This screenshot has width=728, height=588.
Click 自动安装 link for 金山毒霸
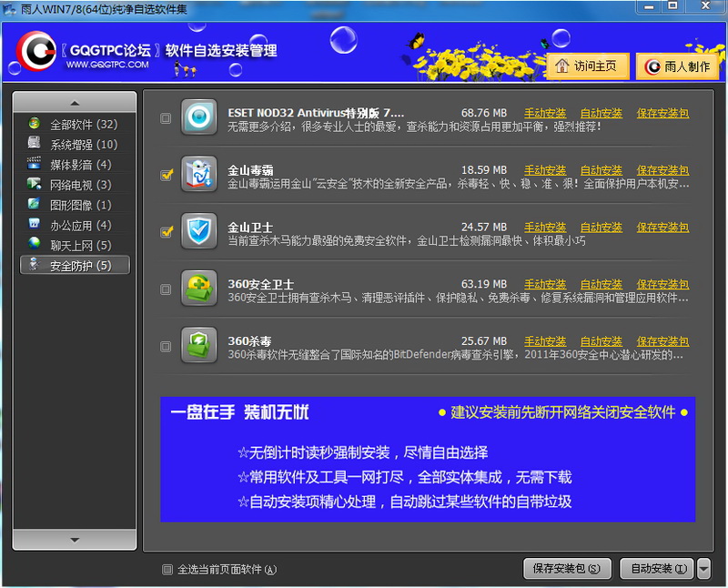click(602, 170)
